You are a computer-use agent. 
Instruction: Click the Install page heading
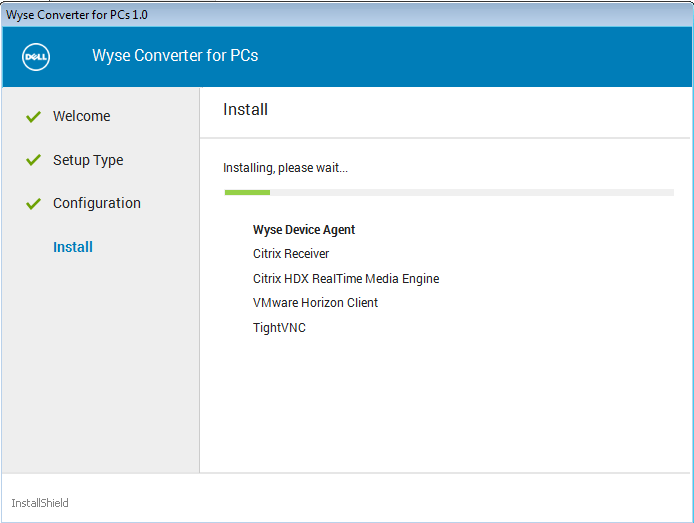[245, 110]
